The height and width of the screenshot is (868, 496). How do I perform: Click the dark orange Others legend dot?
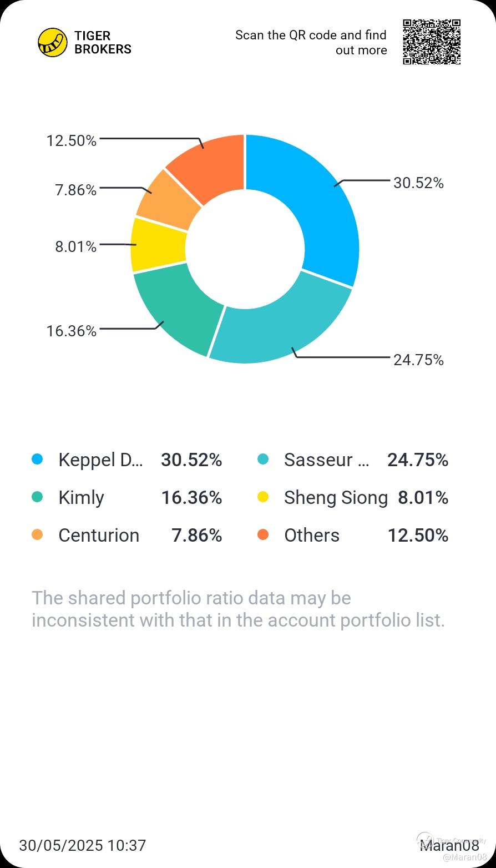coord(263,535)
